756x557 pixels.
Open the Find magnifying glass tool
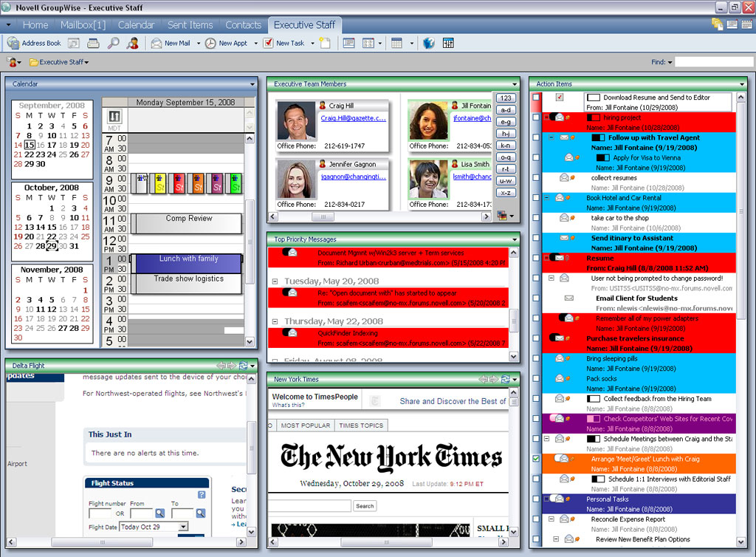pos(113,44)
